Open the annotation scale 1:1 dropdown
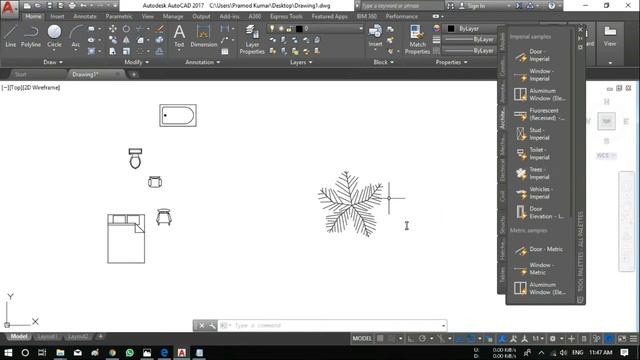Screen dimensions: 640x360 pyautogui.click(x=538, y=338)
